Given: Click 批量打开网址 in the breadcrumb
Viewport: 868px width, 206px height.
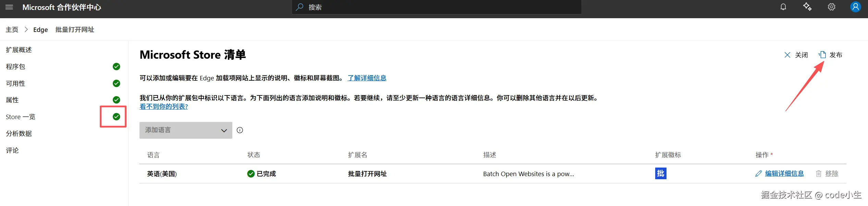Looking at the screenshot, I should tap(75, 30).
